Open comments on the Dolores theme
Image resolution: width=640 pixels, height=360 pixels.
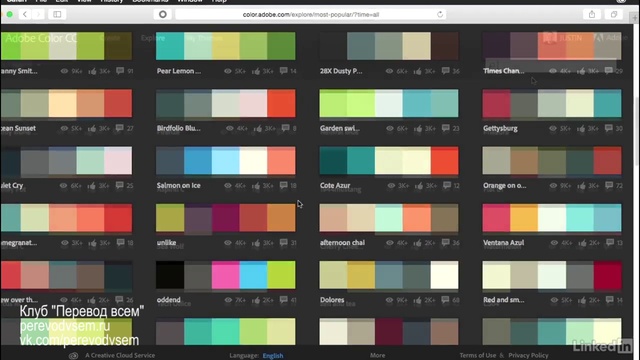(x=445, y=300)
